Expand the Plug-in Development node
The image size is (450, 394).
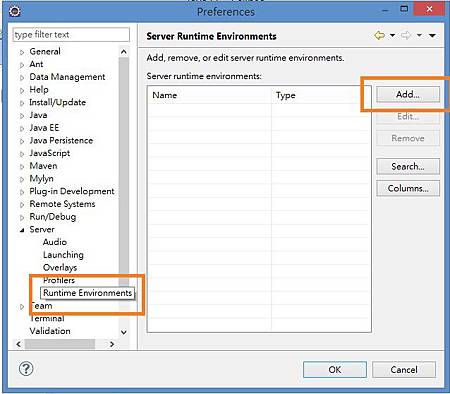coord(22,192)
